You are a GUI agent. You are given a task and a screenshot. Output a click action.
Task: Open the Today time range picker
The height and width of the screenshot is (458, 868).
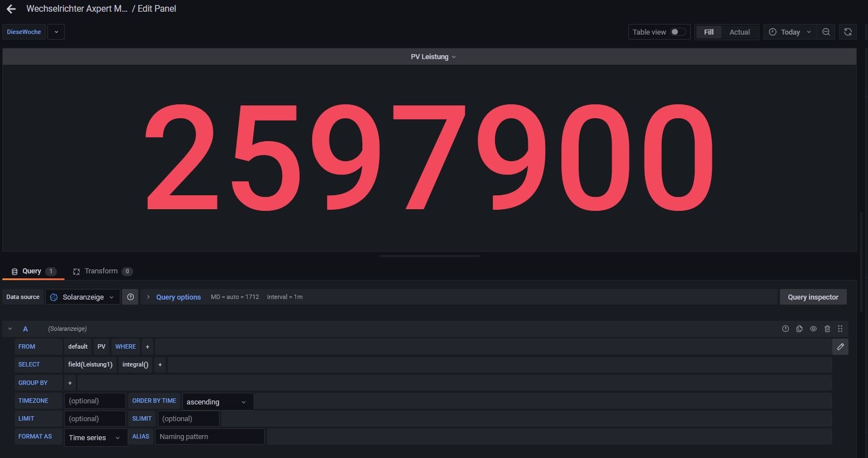[x=789, y=32]
